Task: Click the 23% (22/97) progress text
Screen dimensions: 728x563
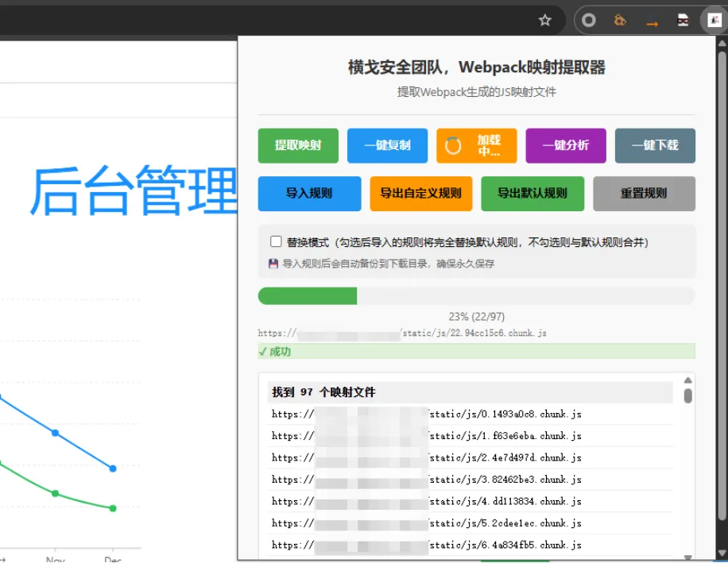Action: [476, 317]
